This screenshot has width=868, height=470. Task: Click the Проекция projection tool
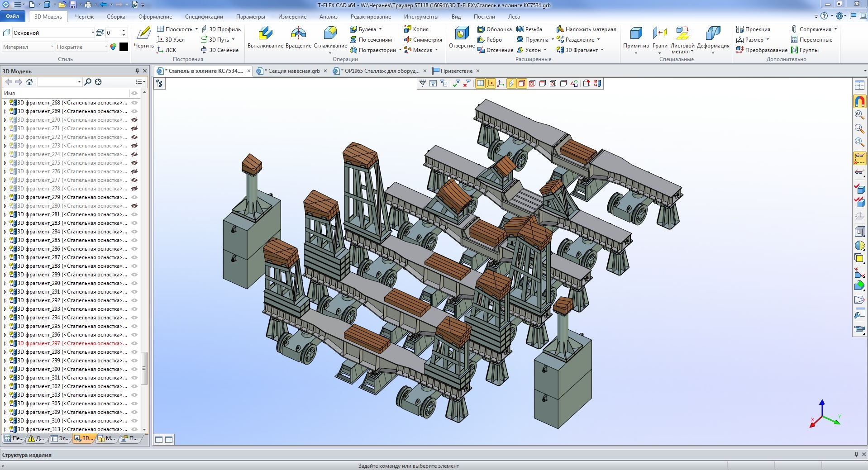753,29
